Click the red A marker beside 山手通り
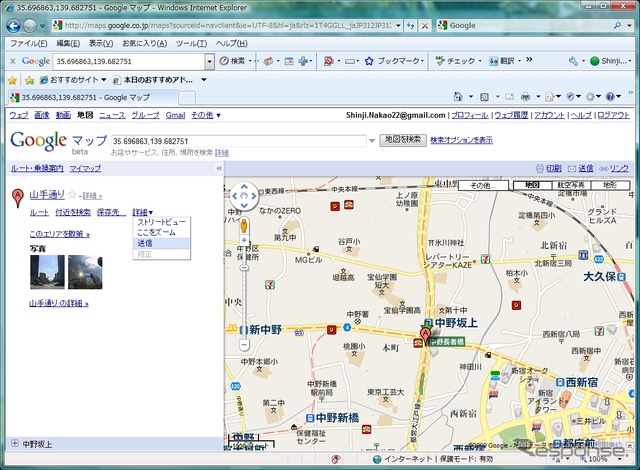Image resolution: width=640 pixels, height=470 pixels. point(17,198)
